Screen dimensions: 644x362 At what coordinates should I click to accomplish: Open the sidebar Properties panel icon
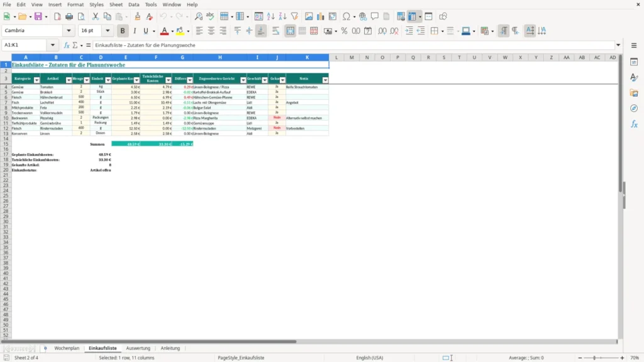[x=634, y=62]
